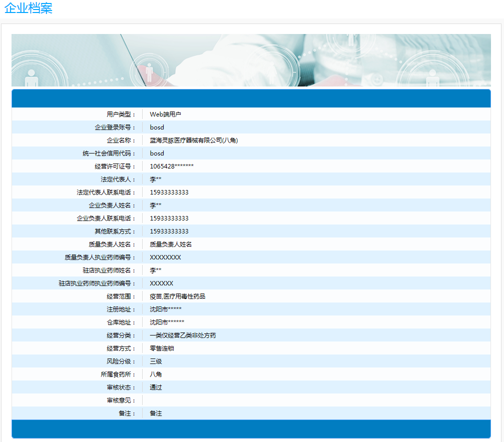The height and width of the screenshot is (442, 504).
Task: Click business scope 疫苗,医疗用毒性药品
Action: (x=177, y=296)
